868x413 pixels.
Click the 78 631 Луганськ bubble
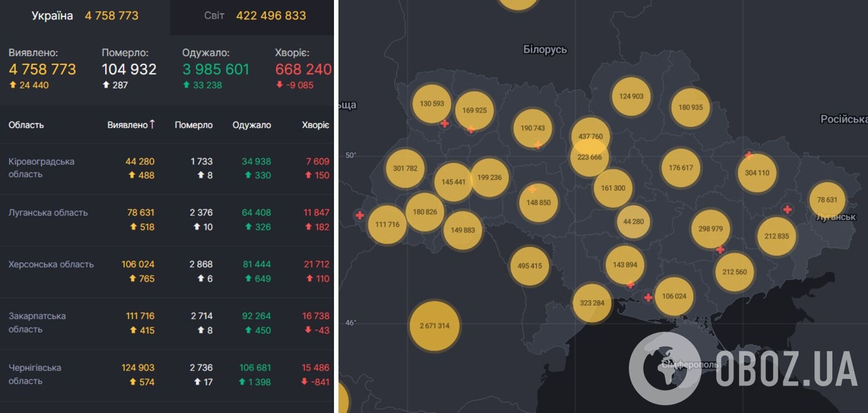pyautogui.click(x=827, y=200)
